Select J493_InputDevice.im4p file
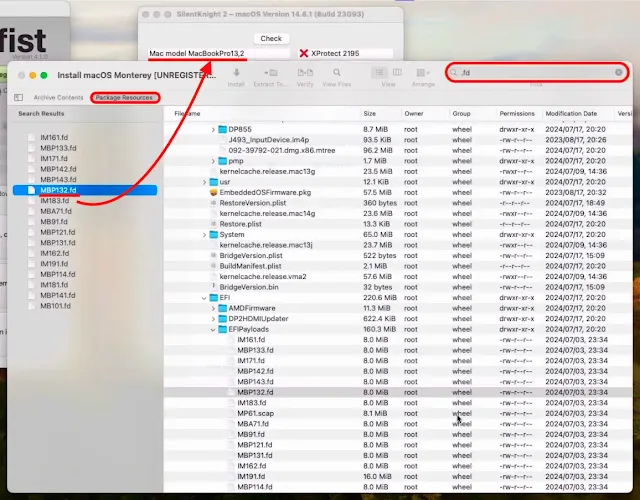Image resolution: width=640 pixels, height=500 pixels. pos(269,140)
